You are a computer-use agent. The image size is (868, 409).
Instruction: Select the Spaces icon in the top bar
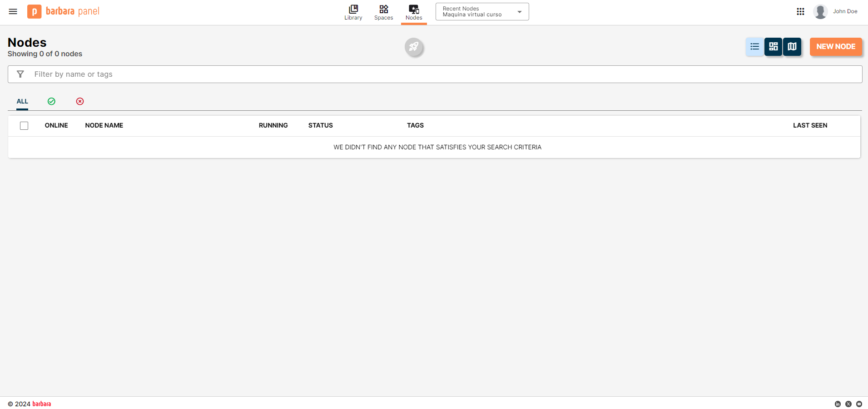(383, 11)
